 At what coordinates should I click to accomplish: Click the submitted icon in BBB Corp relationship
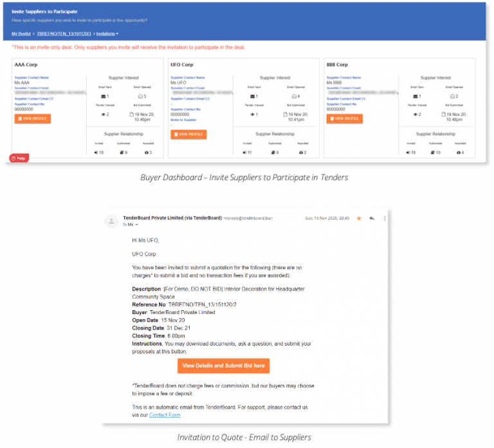tap(433, 153)
